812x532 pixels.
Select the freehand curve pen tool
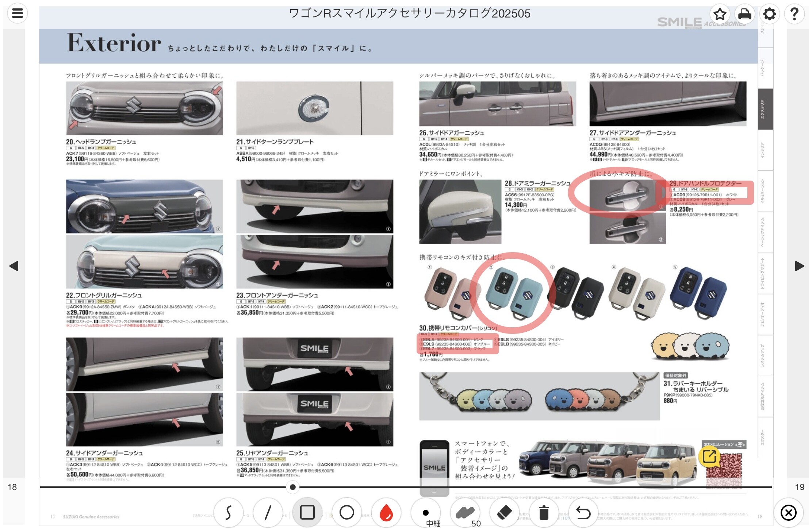coord(229,512)
